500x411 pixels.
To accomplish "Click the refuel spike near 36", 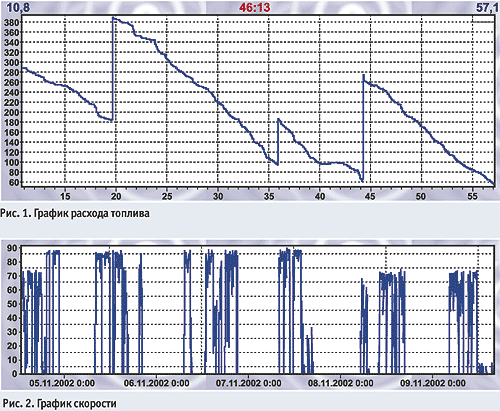I will click(x=278, y=119).
